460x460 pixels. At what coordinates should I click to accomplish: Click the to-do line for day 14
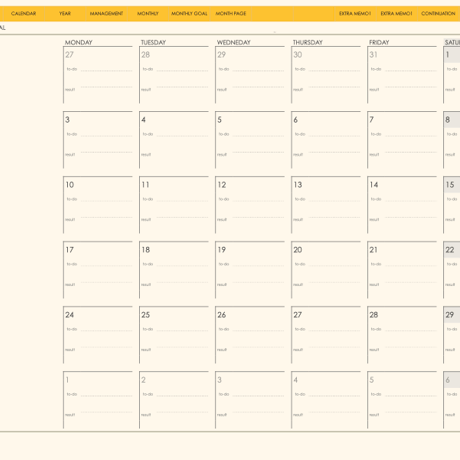coord(410,200)
